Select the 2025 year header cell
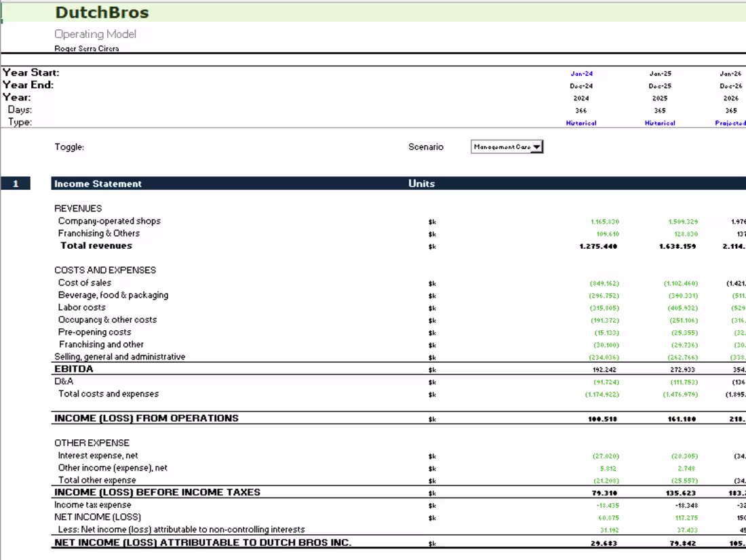Viewport: 746px width, 560px height. tap(660, 98)
